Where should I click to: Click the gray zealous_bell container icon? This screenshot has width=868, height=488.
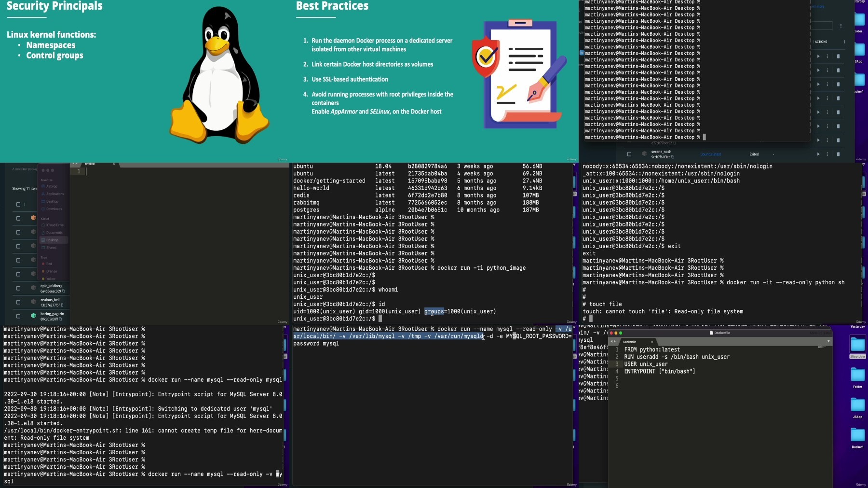click(33, 302)
